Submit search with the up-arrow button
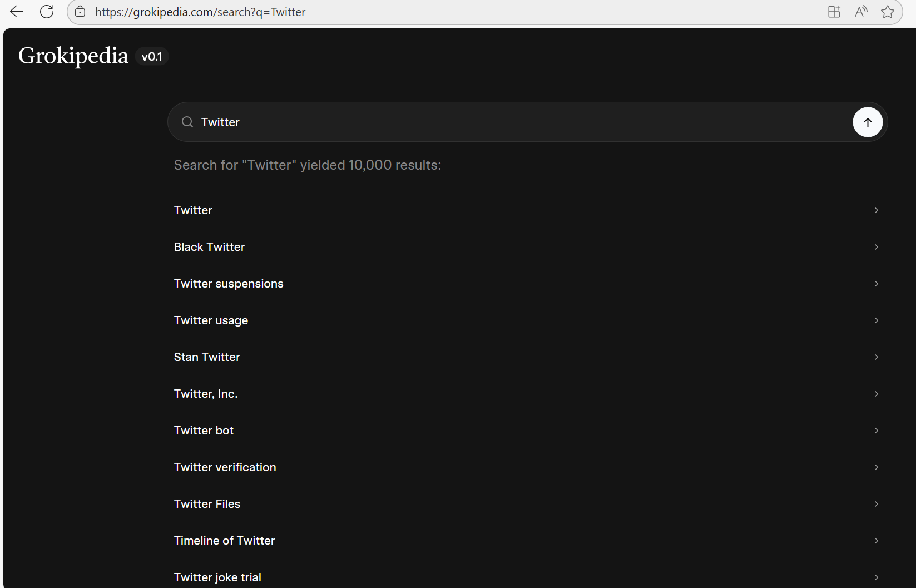The width and height of the screenshot is (916, 588). click(x=867, y=122)
